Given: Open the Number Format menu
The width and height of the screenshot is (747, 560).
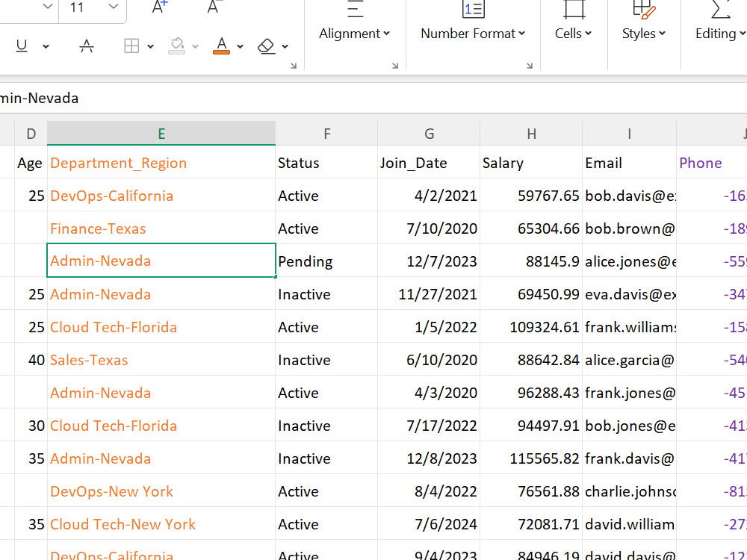Looking at the screenshot, I should (x=473, y=34).
